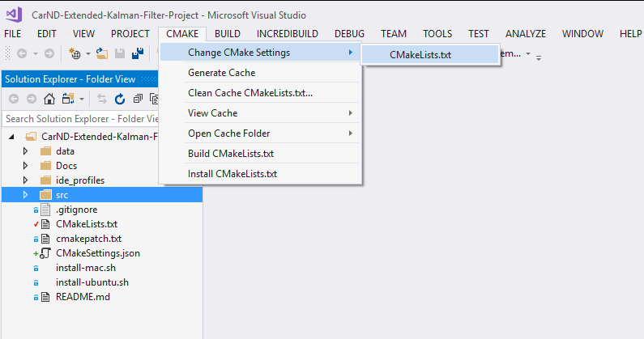Open the FILE menu

[x=13, y=34]
